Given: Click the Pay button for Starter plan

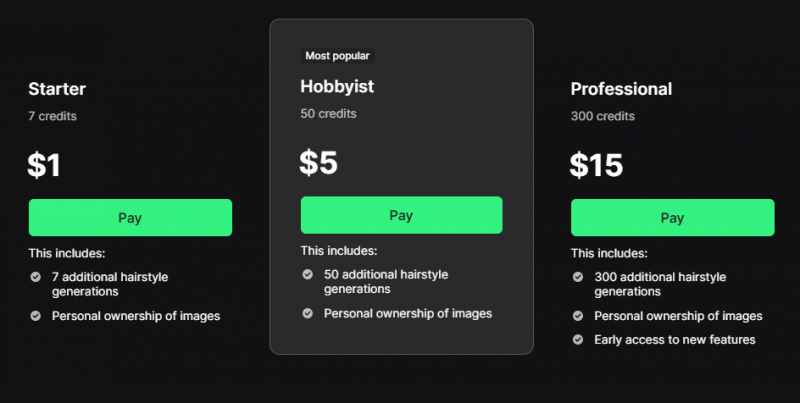Looking at the screenshot, I should (x=130, y=217).
